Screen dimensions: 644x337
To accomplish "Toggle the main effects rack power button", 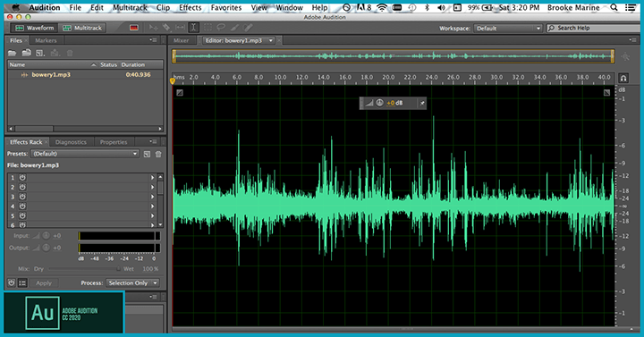I will pos(12,282).
